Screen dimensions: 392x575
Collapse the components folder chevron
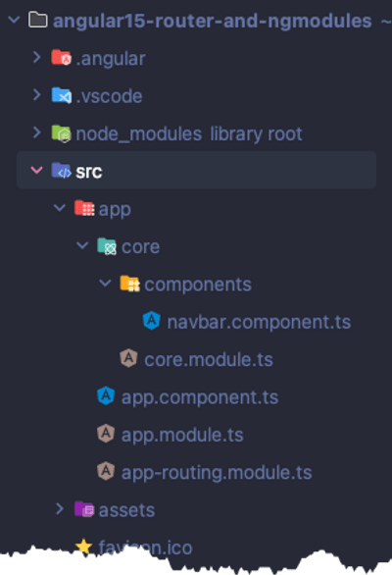(x=105, y=284)
